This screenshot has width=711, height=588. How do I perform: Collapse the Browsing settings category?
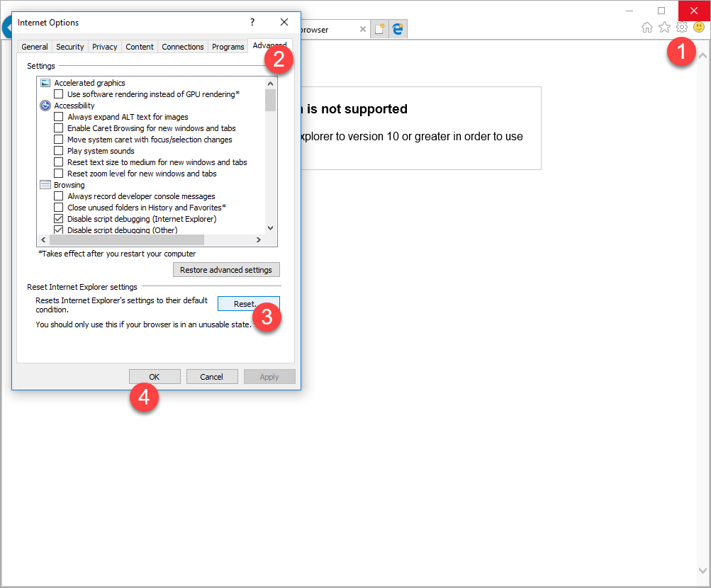44,185
